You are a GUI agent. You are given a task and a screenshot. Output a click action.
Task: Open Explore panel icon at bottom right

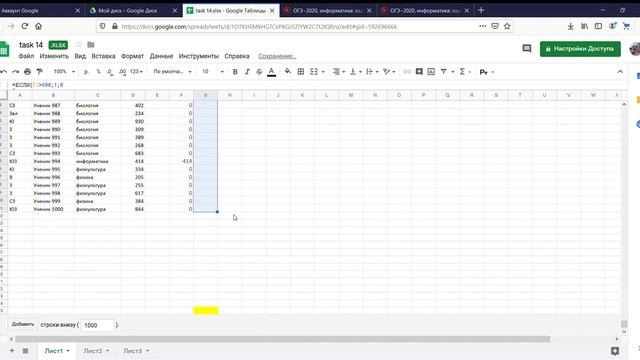[615, 351]
